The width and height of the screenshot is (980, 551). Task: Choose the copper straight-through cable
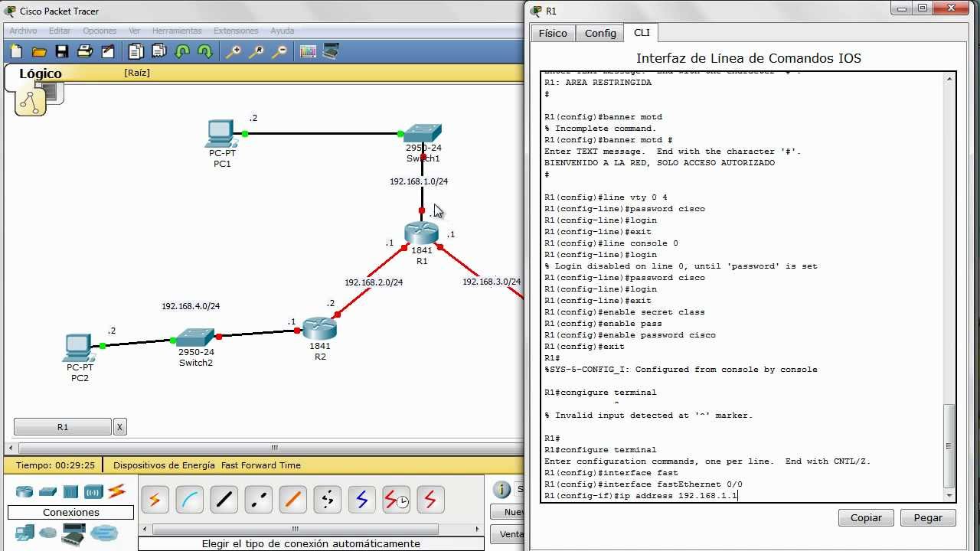click(x=224, y=500)
